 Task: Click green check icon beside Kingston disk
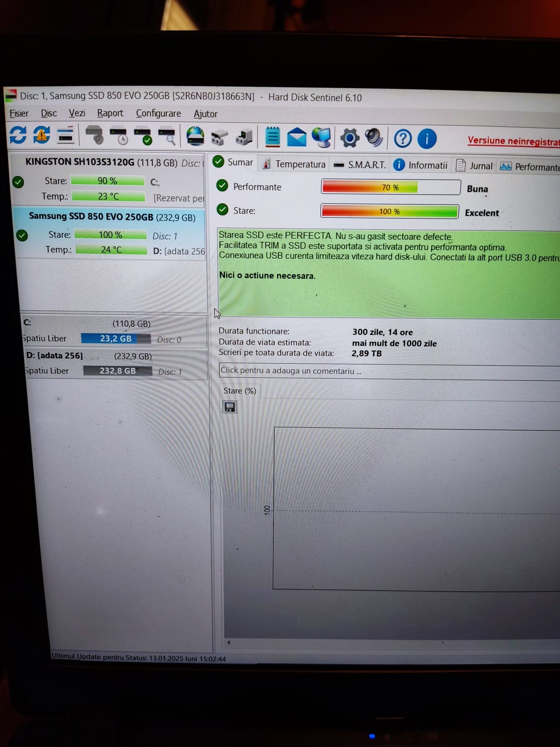[18, 182]
